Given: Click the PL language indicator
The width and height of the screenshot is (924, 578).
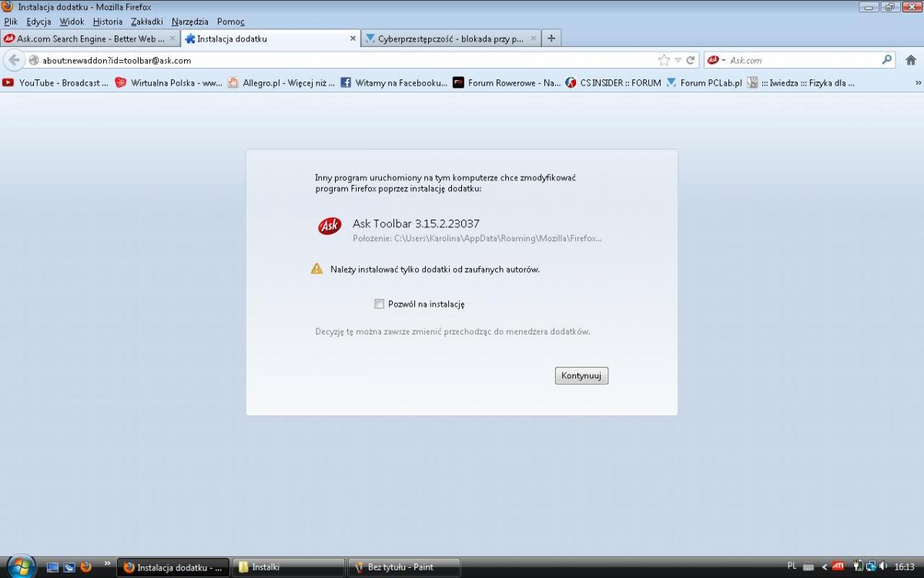Looking at the screenshot, I should 792,566.
